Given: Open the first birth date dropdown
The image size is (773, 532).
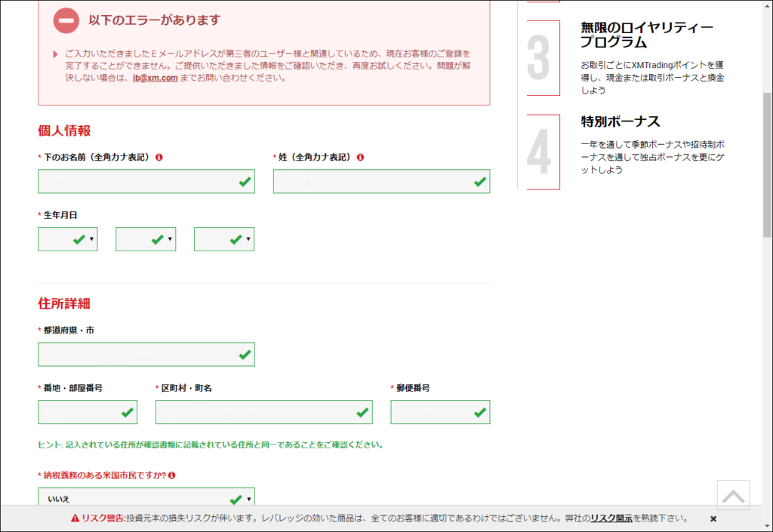Looking at the screenshot, I should [x=67, y=239].
